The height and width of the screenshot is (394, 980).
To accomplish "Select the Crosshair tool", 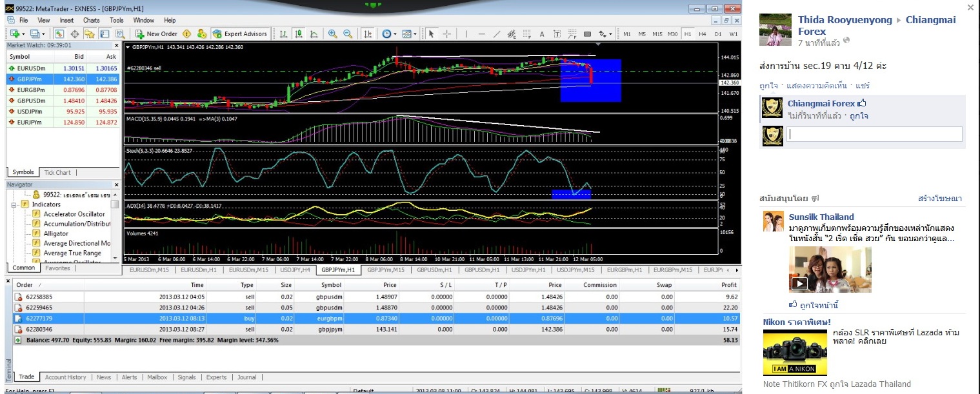I will [x=446, y=34].
